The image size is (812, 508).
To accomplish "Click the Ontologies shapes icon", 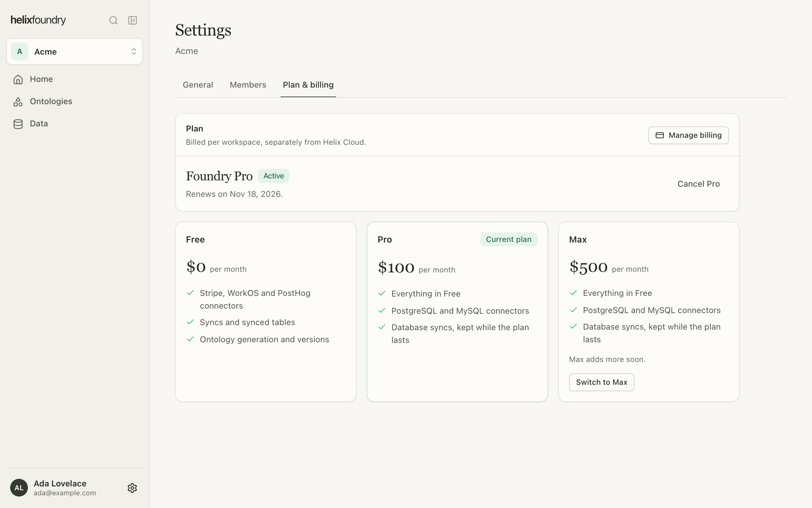I will tap(18, 102).
